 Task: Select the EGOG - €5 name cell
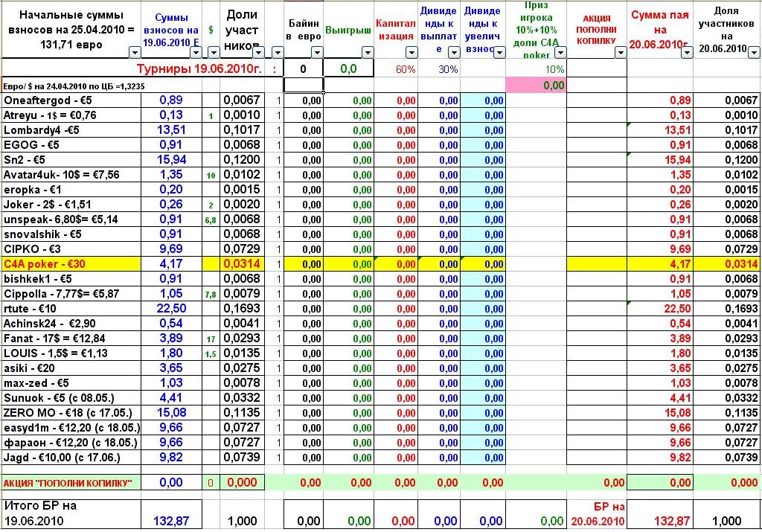click(71, 145)
